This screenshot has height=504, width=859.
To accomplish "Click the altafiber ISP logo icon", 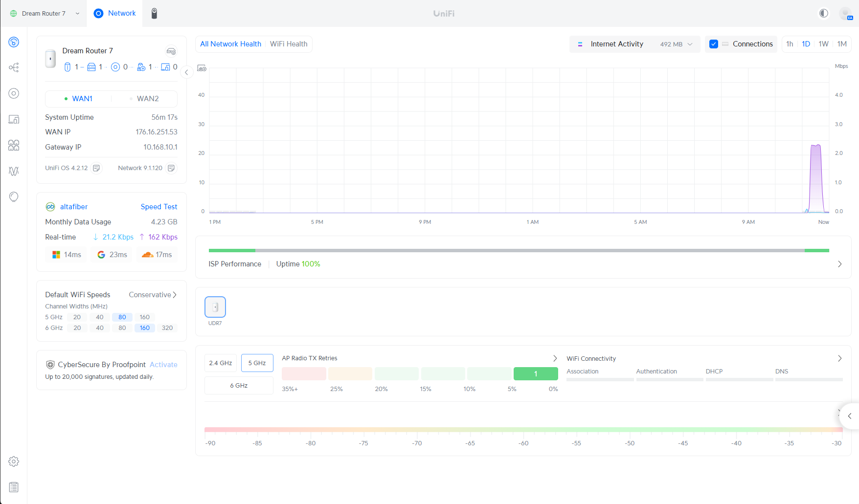I will [x=50, y=207].
